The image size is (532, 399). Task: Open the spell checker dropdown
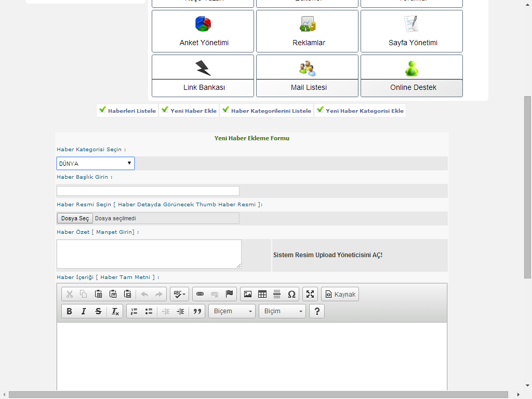coord(179,294)
